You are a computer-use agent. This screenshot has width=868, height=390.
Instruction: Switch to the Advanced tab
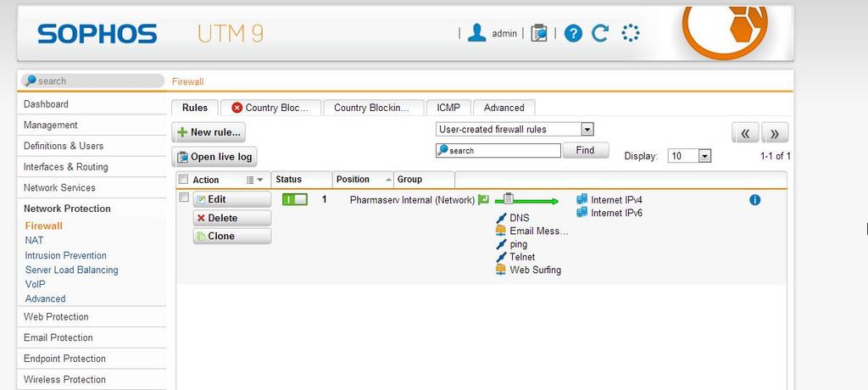click(x=504, y=108)
